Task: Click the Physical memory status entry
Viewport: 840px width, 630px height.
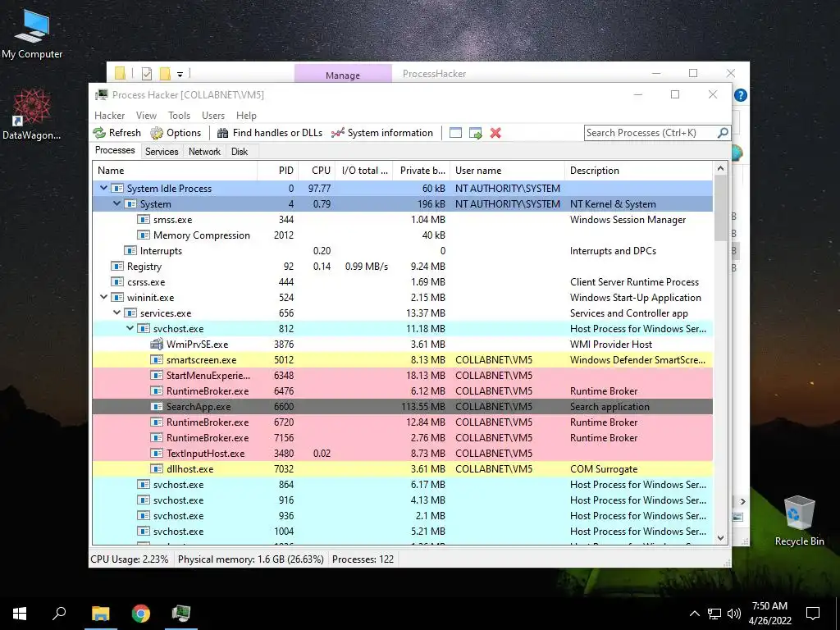Action: tap(251, 559)
